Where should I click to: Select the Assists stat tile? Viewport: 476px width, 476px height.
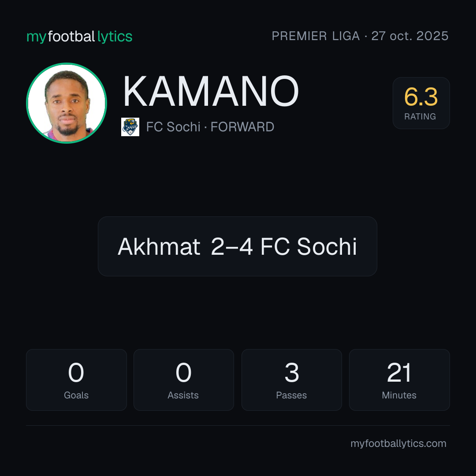184,380
